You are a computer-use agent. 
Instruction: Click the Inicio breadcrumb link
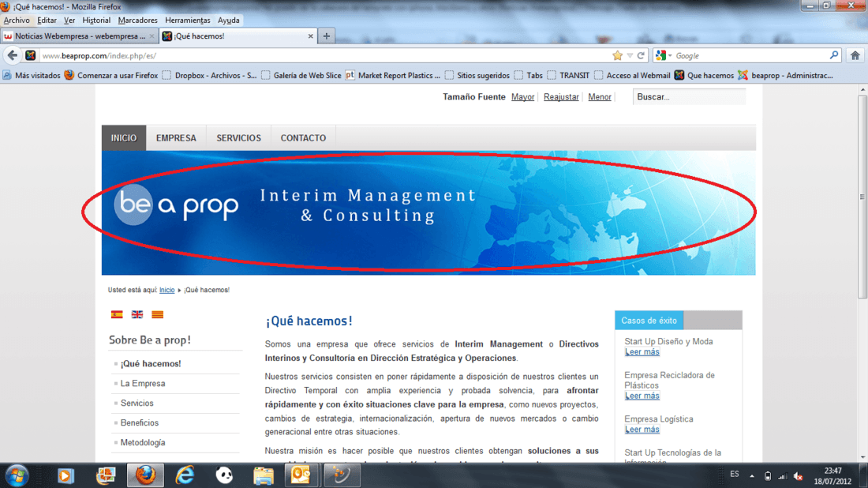[x=166, y=290]
